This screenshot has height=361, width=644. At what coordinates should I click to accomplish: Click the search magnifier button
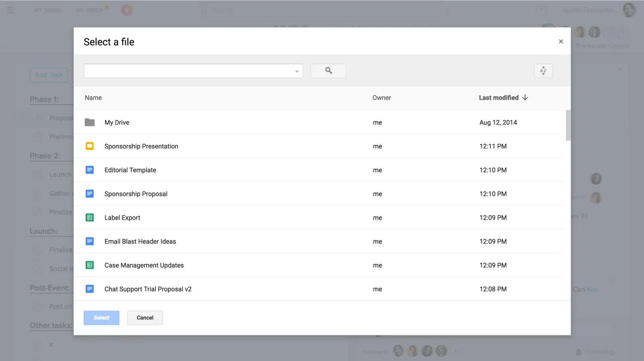coord(328,70)
